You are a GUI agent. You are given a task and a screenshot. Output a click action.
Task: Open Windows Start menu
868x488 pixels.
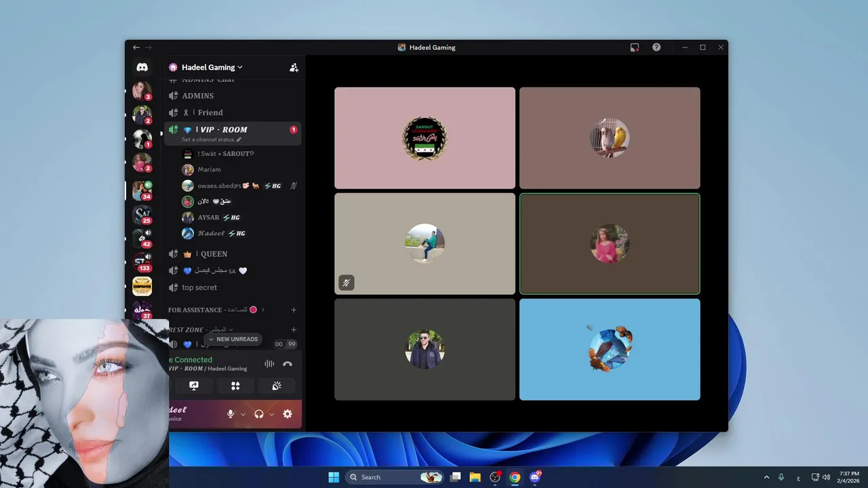pos(334,477)
